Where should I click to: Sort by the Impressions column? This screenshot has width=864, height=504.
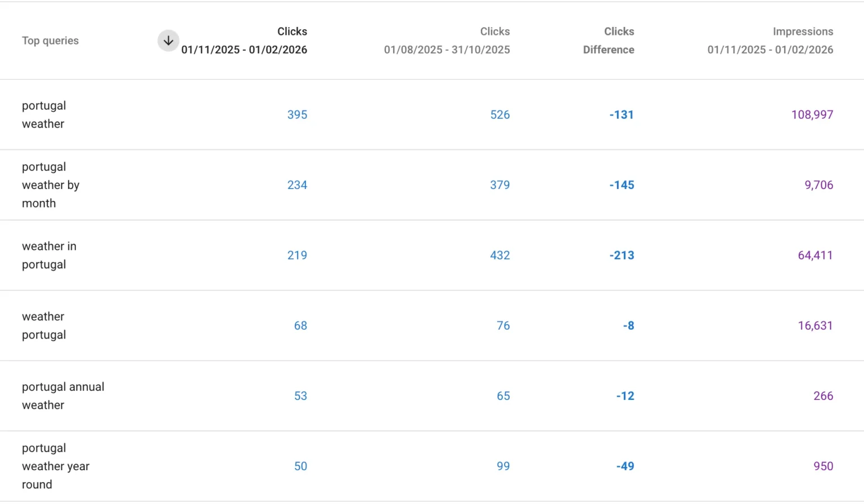coord(770,40)
